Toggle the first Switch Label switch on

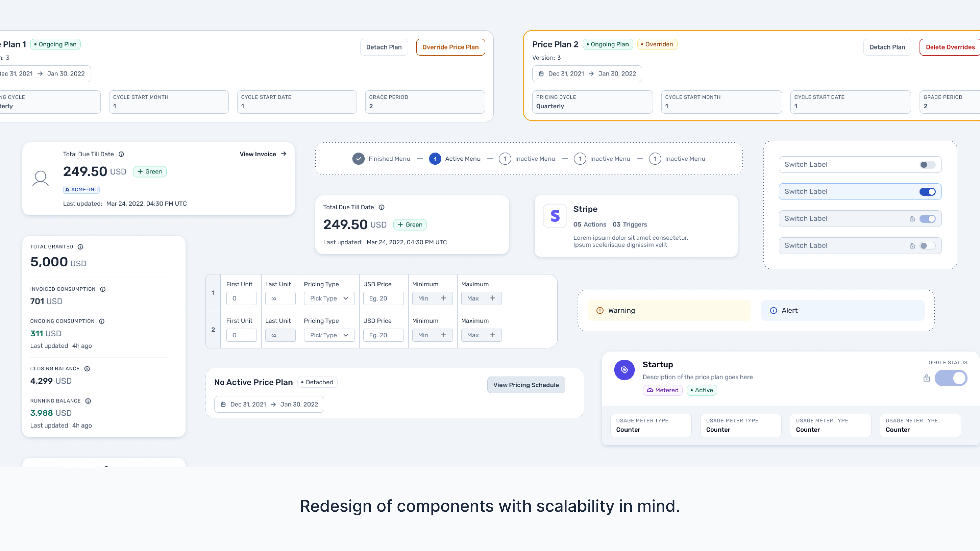(x=927, y=165)
